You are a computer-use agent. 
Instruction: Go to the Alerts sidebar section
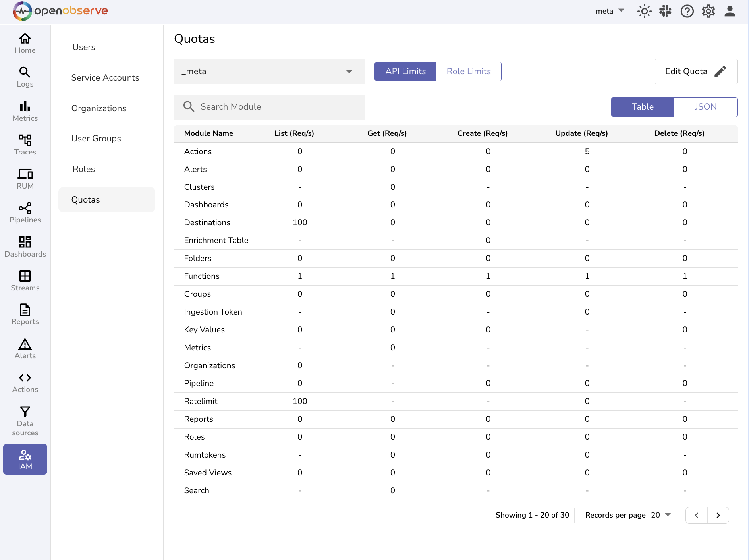pyautogui.click(x=25, y=349)
